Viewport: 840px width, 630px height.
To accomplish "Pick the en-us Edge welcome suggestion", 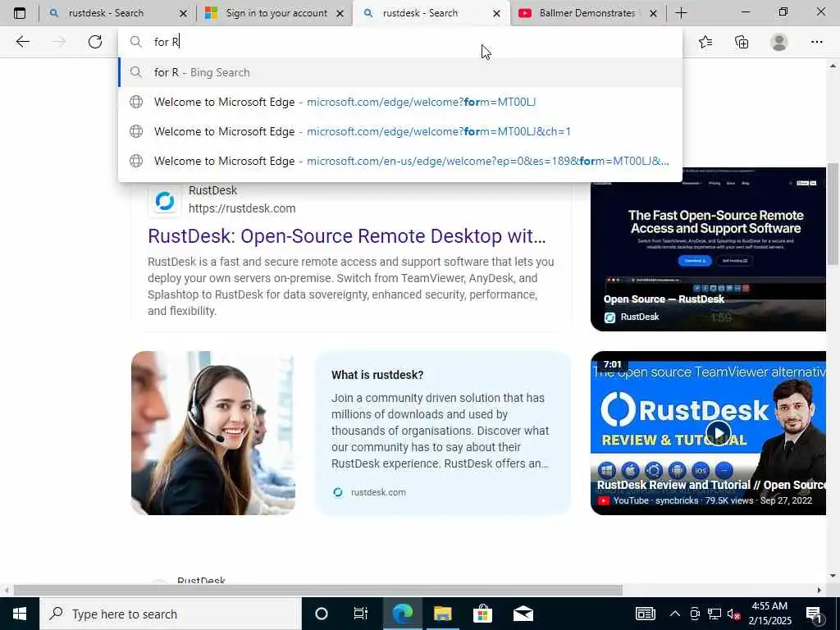I will (x=400, y=161).
